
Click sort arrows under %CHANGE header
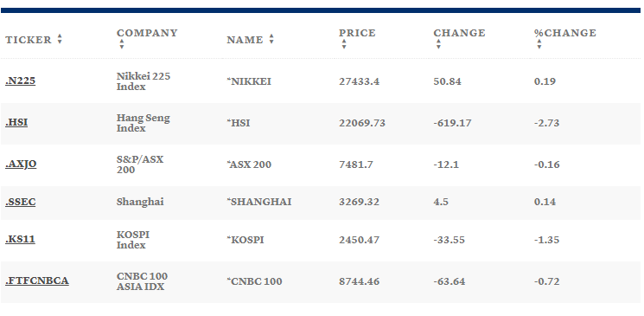tap(539, 44)
